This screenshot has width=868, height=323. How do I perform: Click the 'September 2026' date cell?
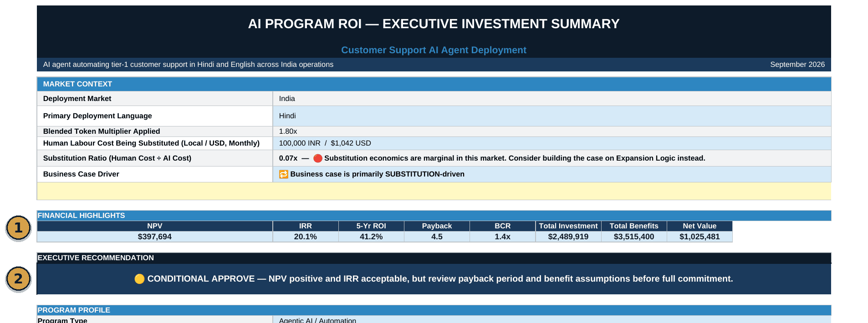[x=797, y=65]
